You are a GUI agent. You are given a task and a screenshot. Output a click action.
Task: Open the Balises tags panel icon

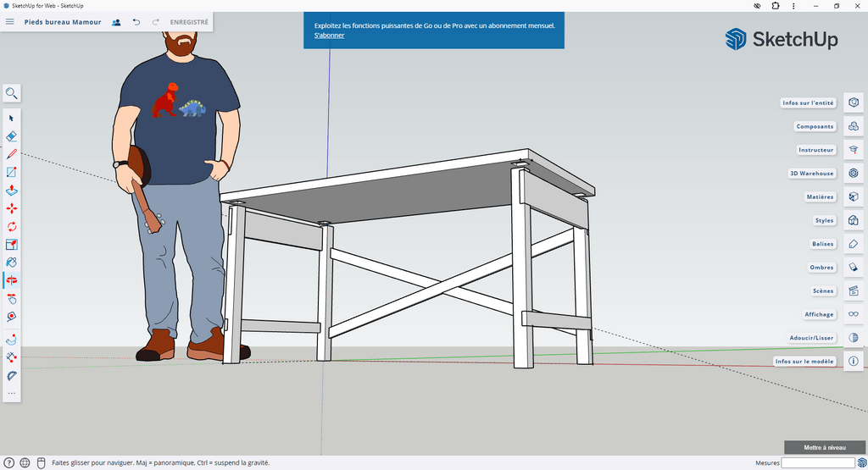coord(854,243)
